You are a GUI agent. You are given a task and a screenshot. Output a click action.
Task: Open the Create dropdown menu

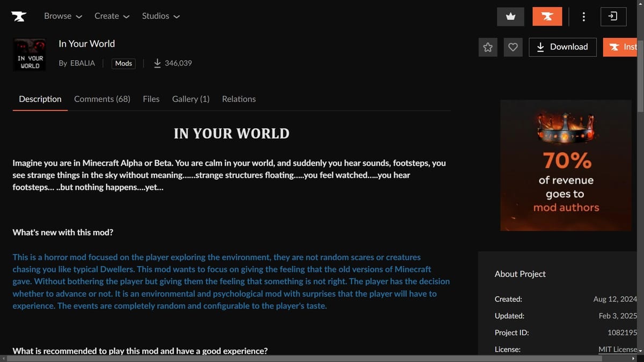[111, 16]
